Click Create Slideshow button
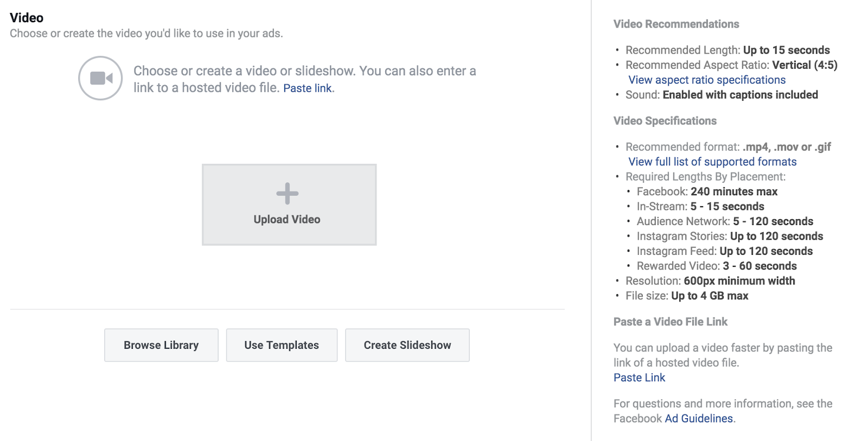The image size is (868, 441). click(407, 345)
